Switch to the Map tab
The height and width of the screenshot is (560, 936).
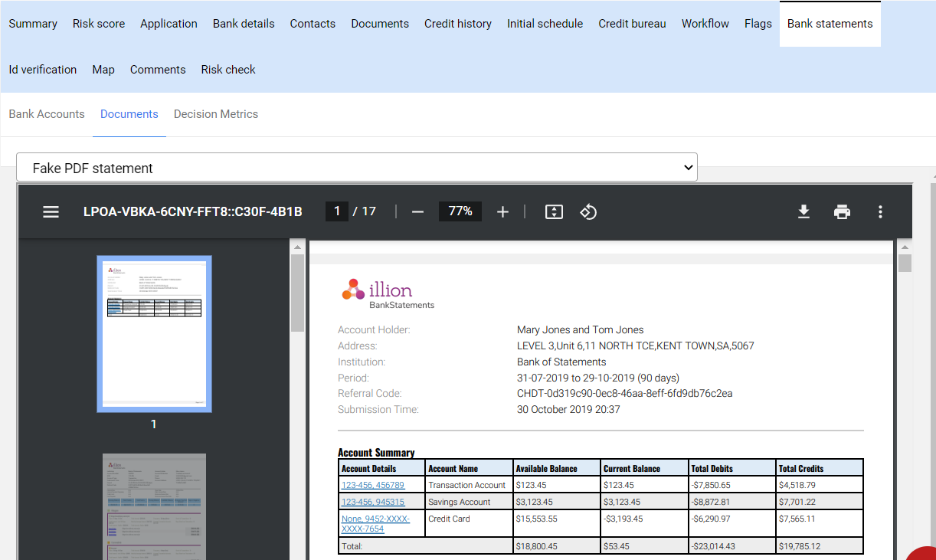(103, 70)
